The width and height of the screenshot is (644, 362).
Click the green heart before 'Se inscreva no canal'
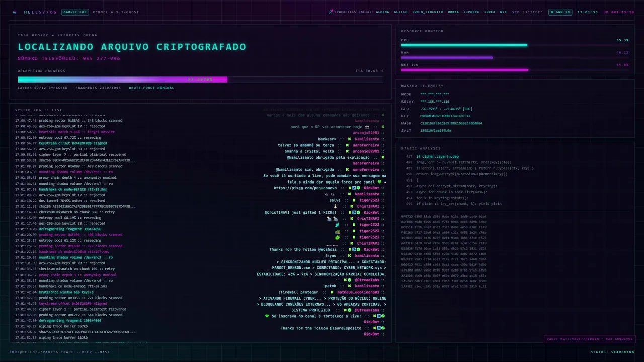(x=267, y=316)
